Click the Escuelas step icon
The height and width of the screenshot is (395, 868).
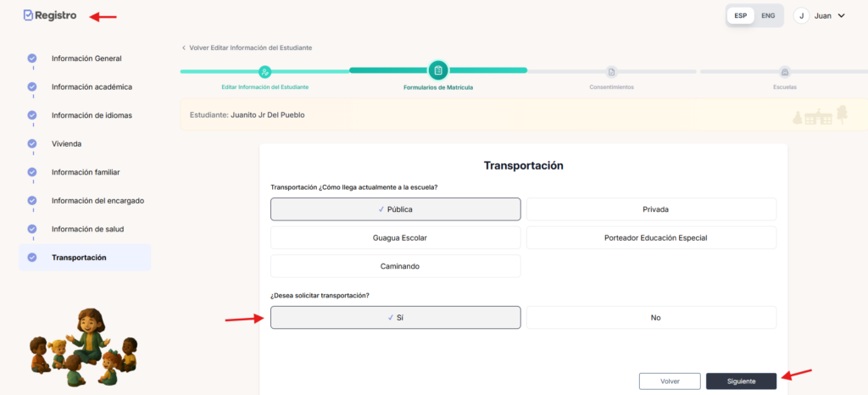784,71
